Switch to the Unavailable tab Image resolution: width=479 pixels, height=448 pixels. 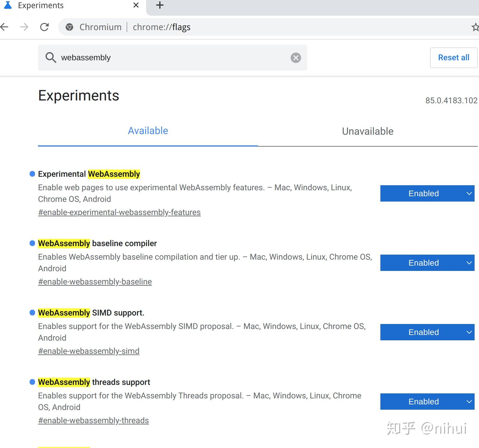pos(367,131)
